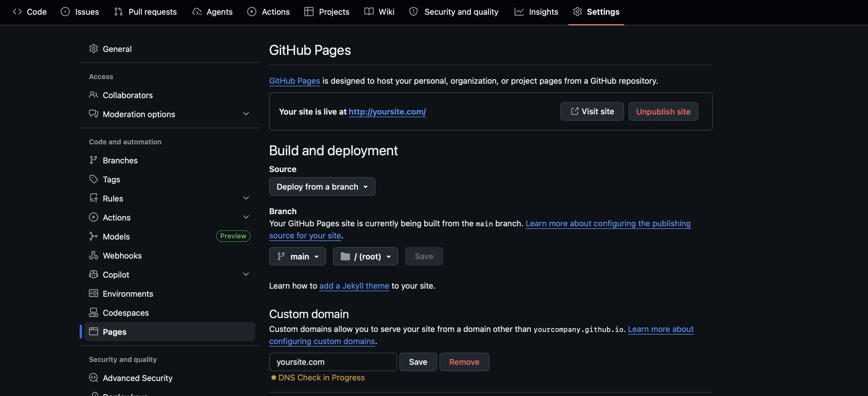Click the Code tab angle-brackets icon

click(x=17, y=12)
